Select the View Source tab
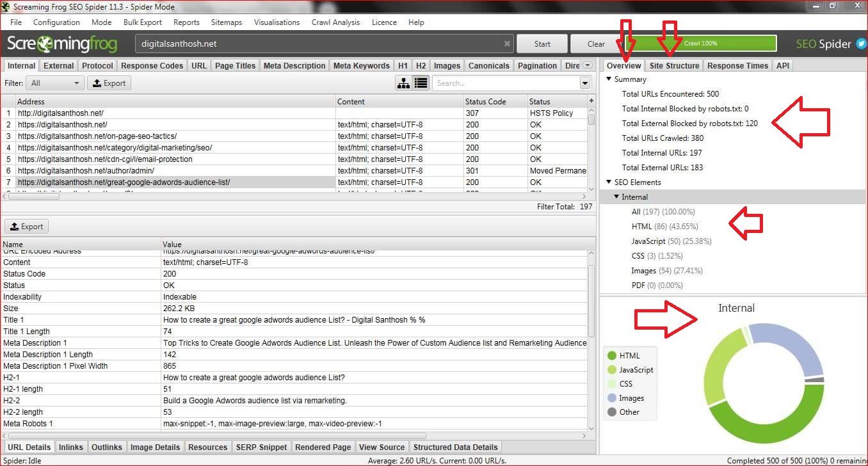The image size is (868, 466). (x=382, y=447)
